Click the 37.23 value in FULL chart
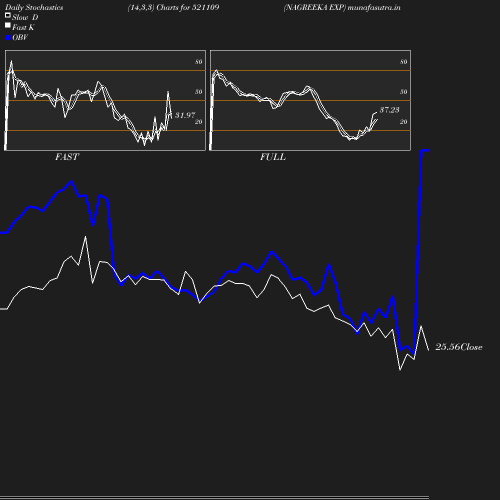The width and height of the screenshot is (500, 500). coord(390,110)
